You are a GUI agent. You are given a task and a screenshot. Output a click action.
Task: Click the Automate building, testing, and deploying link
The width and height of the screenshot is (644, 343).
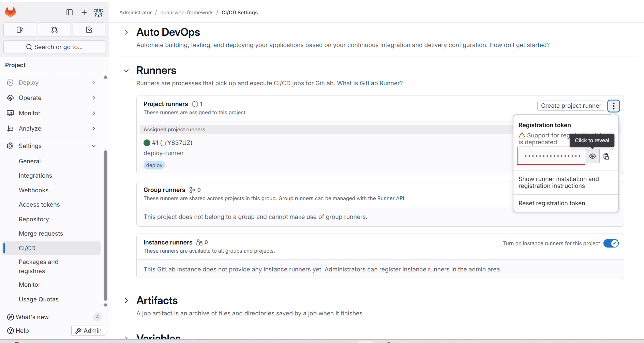[195, 45]
